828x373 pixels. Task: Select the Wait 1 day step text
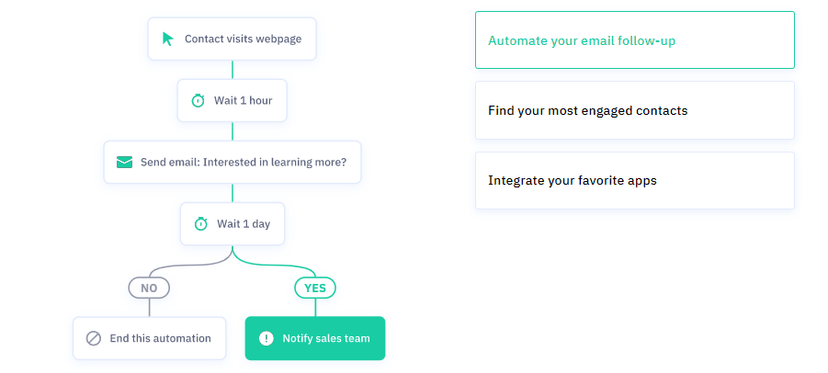tap(243, 224)
